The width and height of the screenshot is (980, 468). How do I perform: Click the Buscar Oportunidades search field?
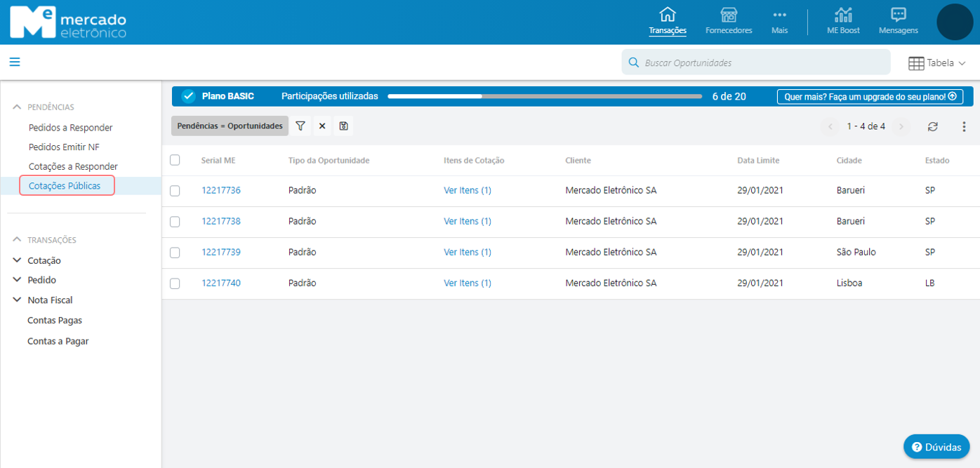[755, 62]
